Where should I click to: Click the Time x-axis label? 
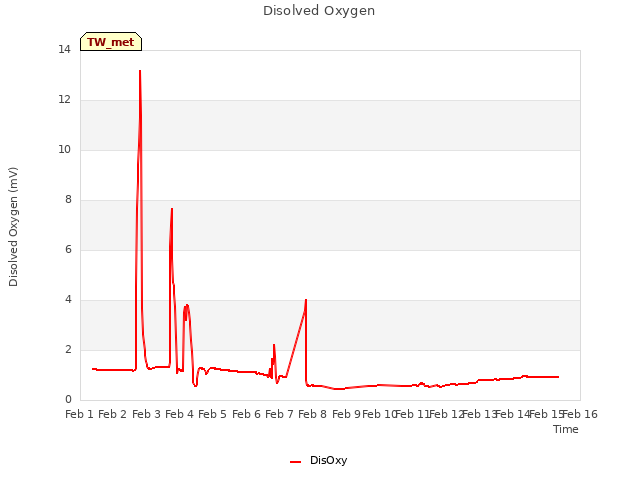click(566, 429)
